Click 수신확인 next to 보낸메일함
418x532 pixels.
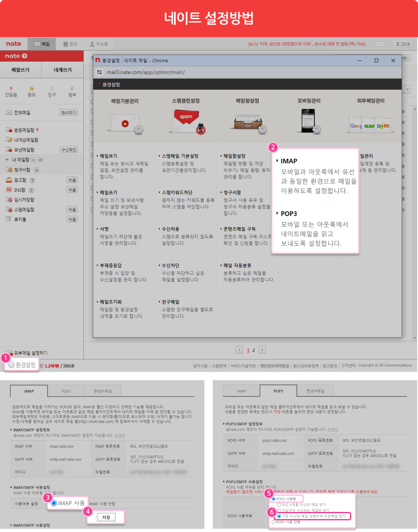69,150
